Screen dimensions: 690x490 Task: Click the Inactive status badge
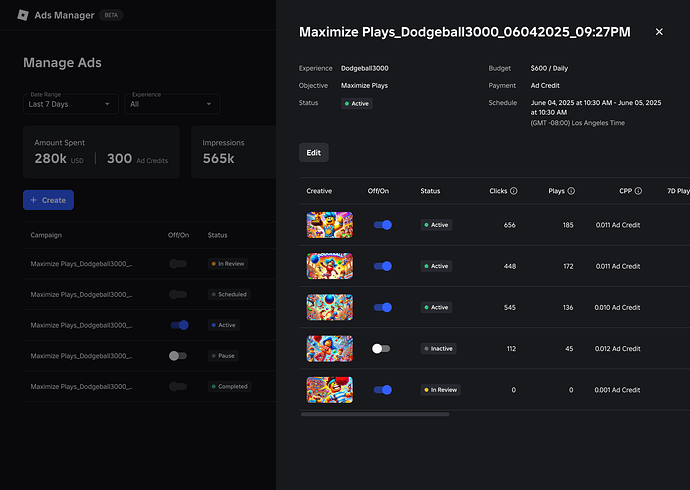438,349
